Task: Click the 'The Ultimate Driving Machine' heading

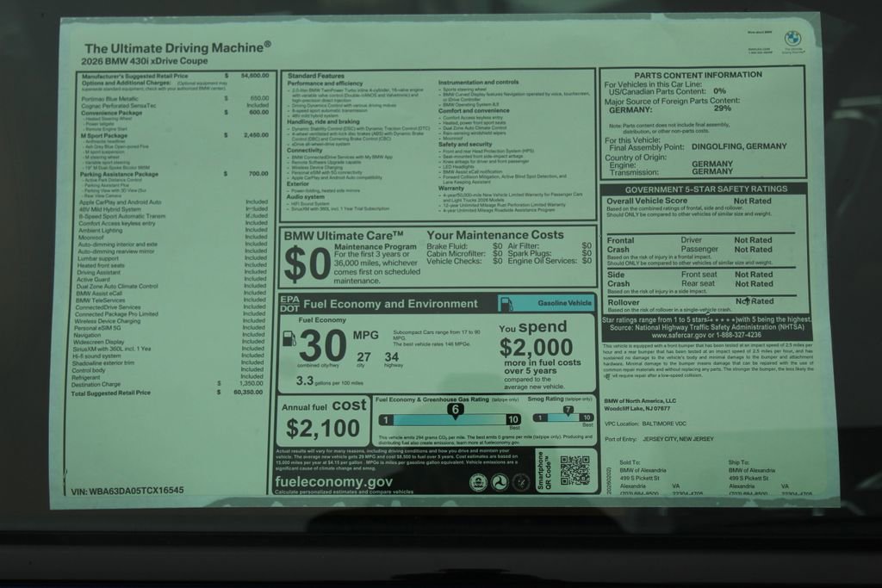Action: pos(177,48)
